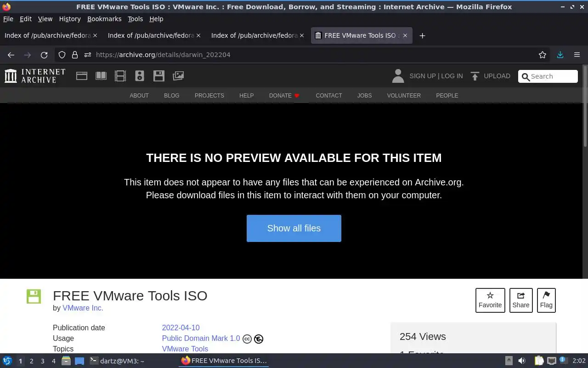Image resolution: width=588 pixels, height=368 pixels.
Task: Click the SIGN UP link
Action: click(422, 76)
